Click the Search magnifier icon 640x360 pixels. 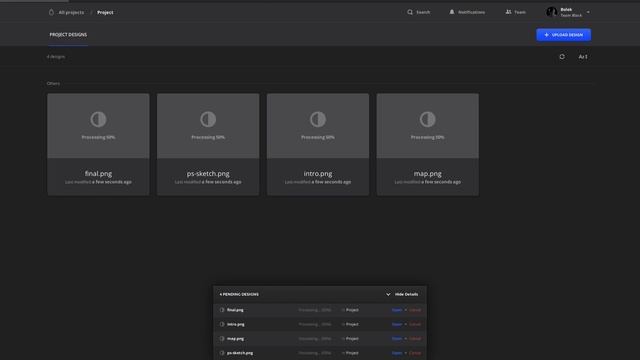[x=410, y=12]
